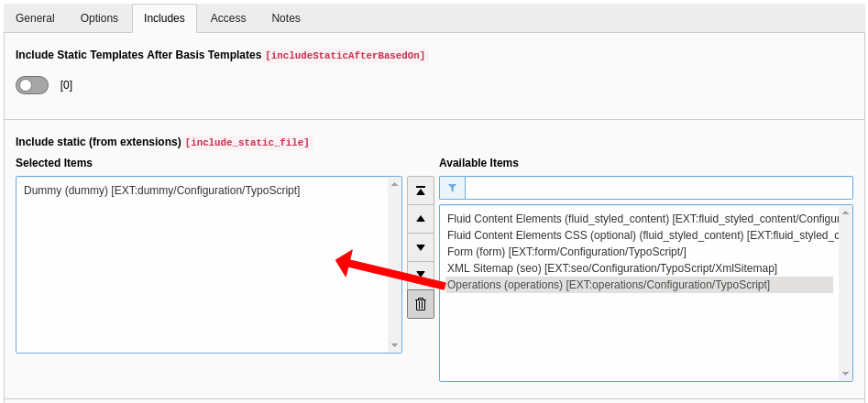The height and width of the screenshot is (403, 868).
Task: Click the filter funnel icon
Action: click(452, 188)
